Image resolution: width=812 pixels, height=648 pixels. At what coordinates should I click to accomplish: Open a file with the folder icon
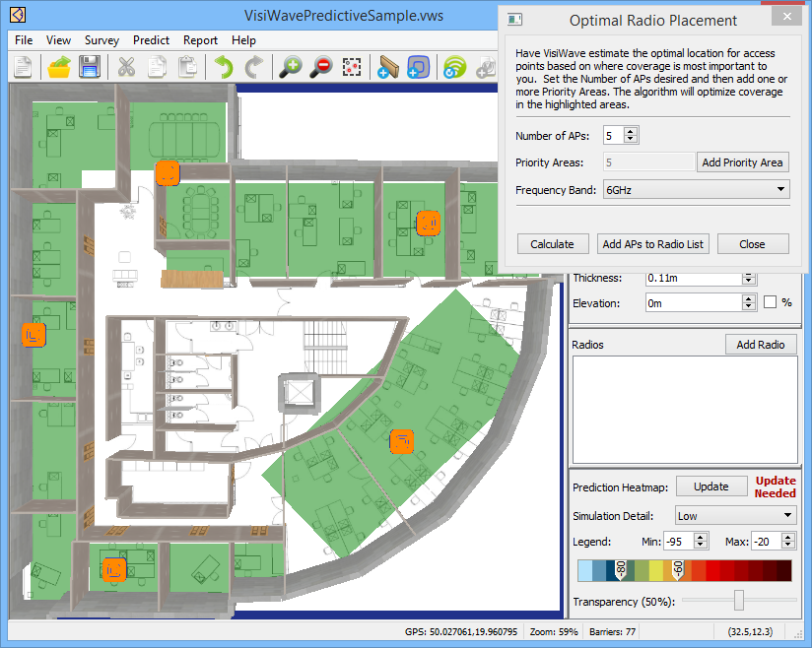pyautogui.click(x=59, y=67)
